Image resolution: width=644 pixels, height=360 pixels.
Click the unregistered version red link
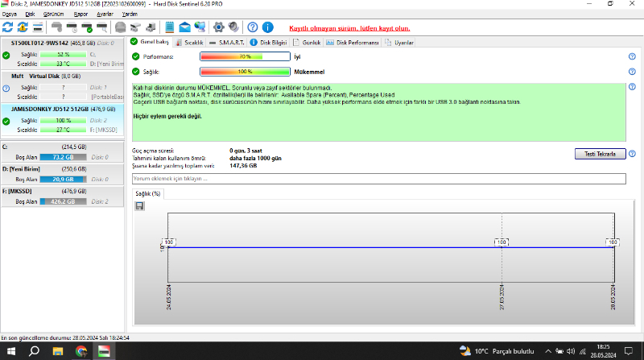tap(349, 28)
